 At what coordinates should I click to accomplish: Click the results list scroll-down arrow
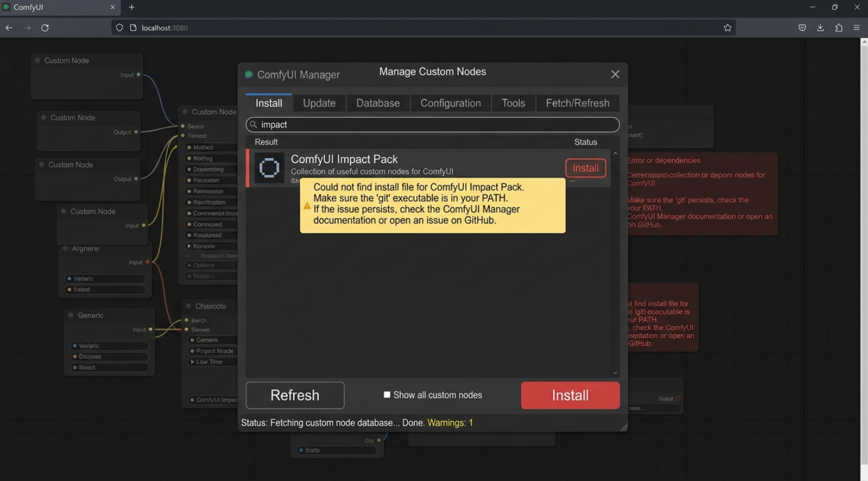615,373
